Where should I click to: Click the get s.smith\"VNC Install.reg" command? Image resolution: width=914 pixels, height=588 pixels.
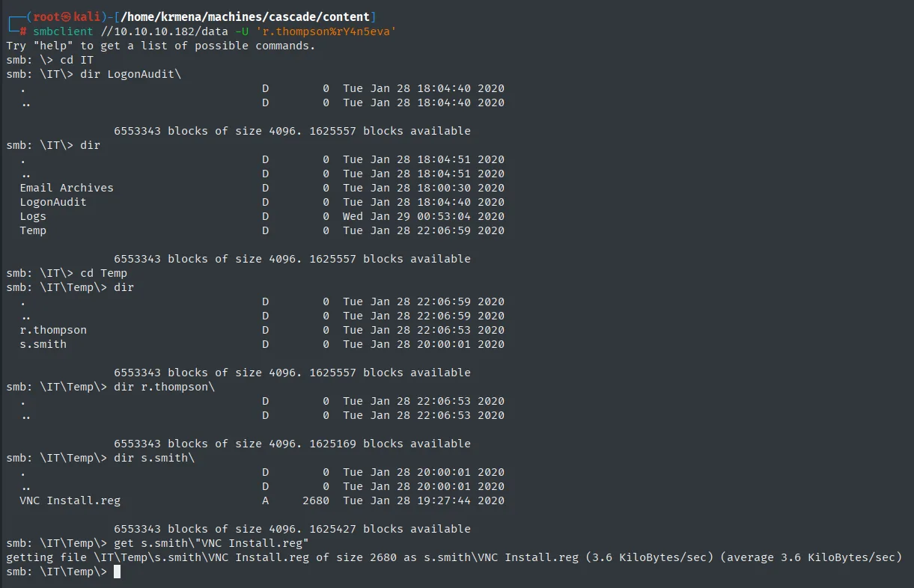[211, 543]
